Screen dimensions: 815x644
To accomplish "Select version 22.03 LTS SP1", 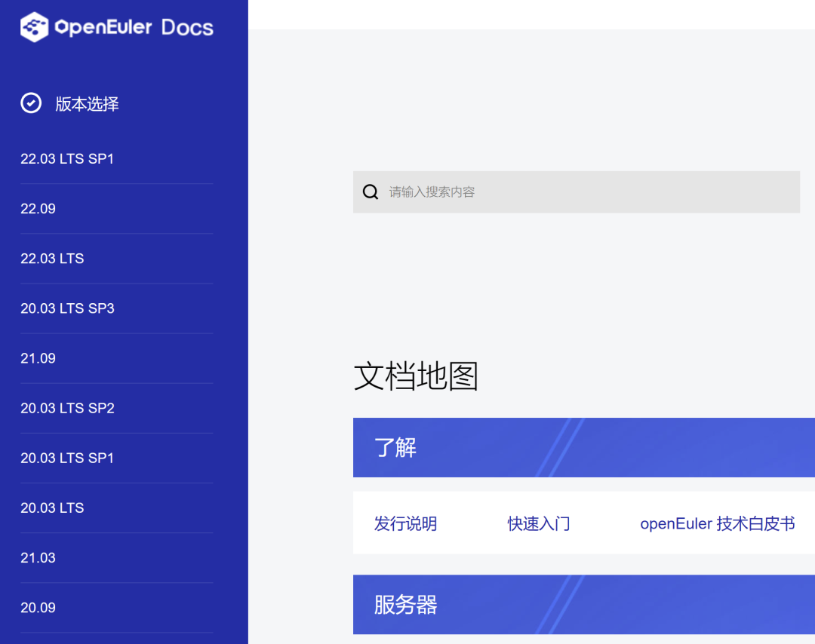I will tap(67, 158).
